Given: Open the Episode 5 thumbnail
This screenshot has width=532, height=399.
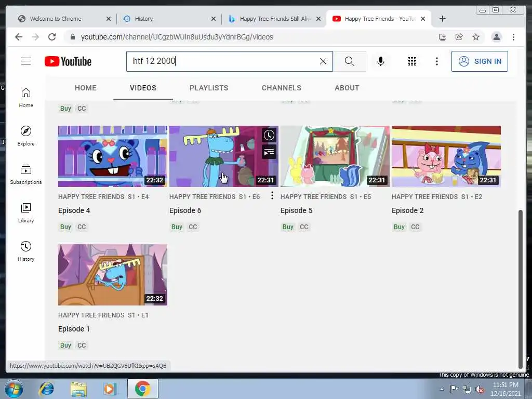Looking at the screenshot, I should (x=335, y=156).
